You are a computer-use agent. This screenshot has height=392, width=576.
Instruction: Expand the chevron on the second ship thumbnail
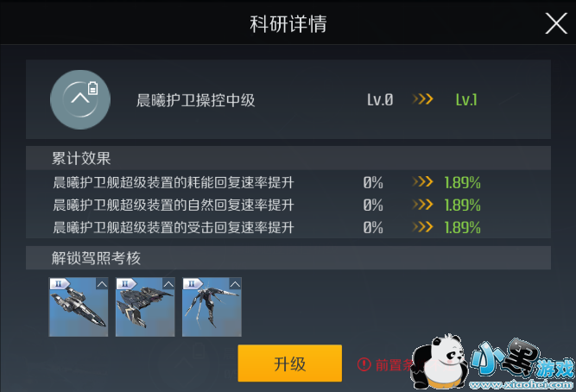click(x=168, y=284)
